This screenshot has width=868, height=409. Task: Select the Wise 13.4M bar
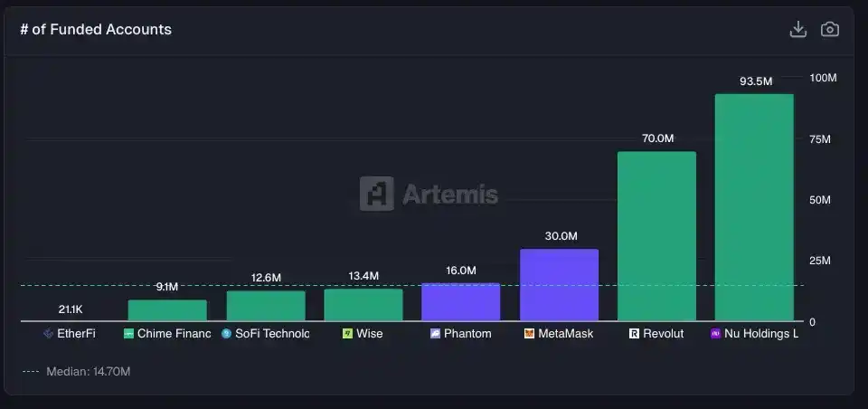coord(363,305)
